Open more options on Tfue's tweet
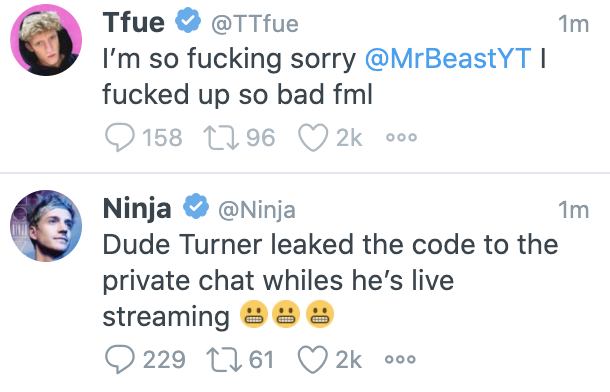 point(401,137)
